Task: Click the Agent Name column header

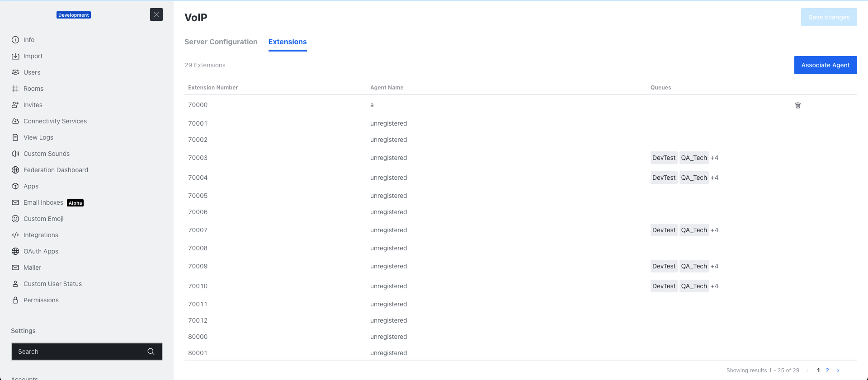Action: [387, 88]
